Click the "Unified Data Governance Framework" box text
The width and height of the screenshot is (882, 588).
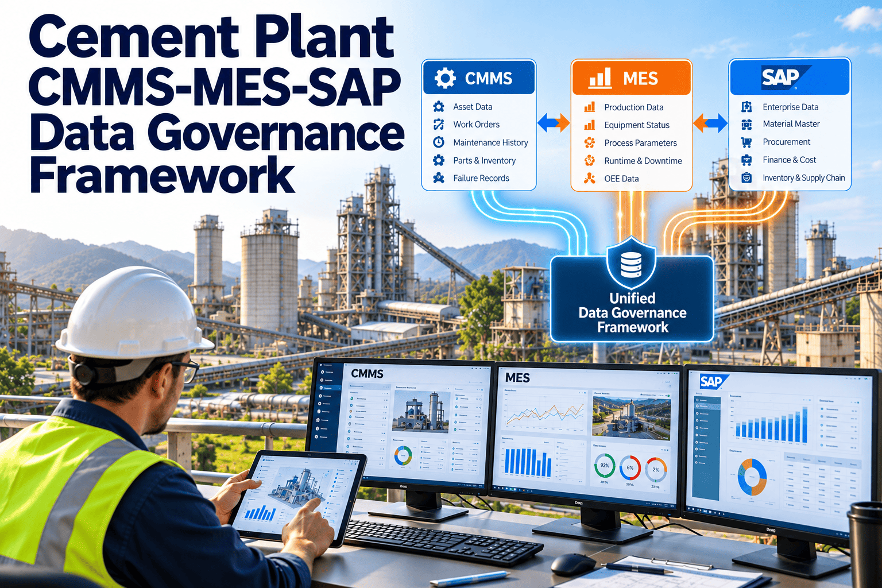(x=632, y=313)
